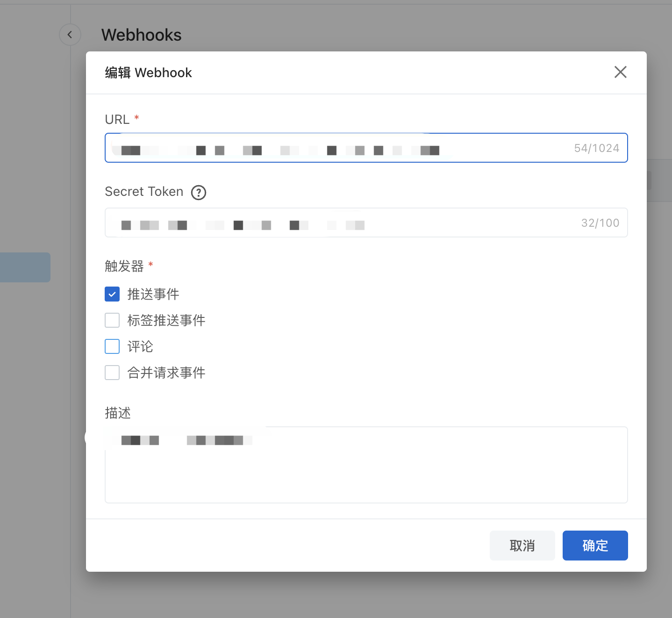The width and height of the screenshot is (672, 618).
Task: Click the 合并请求事件 label text
Action: click(x=166, y=373)
